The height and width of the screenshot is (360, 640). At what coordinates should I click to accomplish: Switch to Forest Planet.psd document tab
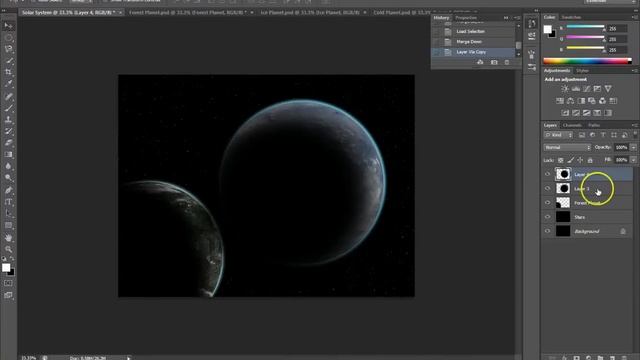click(x=188, y=13)
